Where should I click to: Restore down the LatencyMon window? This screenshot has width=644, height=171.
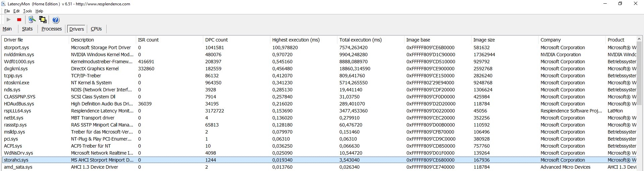click(x=620, y=4)
